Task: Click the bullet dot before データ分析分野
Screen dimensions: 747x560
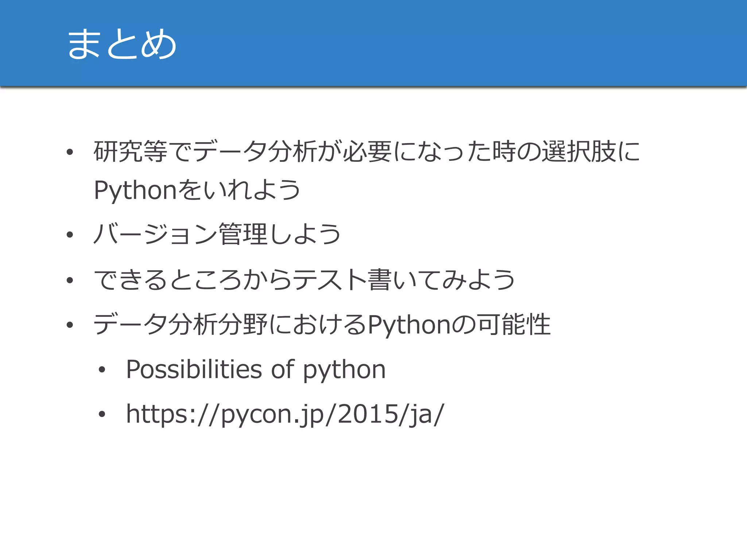Action: 70,325
